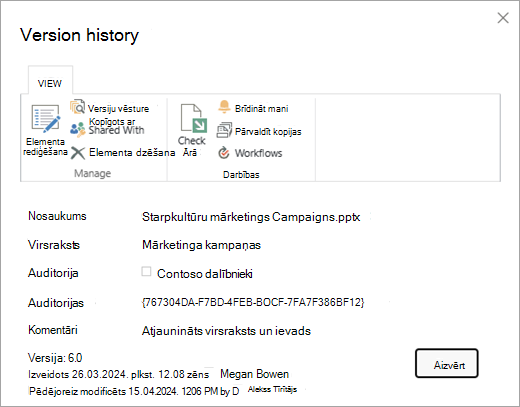The image size is (520, 407).
Task: Click the Workflows icon
Action: (x=224, y=153)
